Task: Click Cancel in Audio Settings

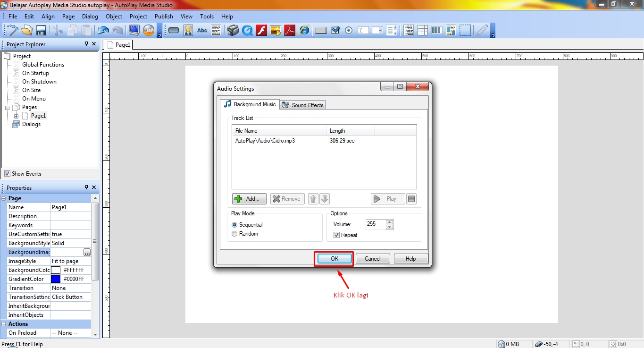Action: pyautogui.click(x=373, y=259)
